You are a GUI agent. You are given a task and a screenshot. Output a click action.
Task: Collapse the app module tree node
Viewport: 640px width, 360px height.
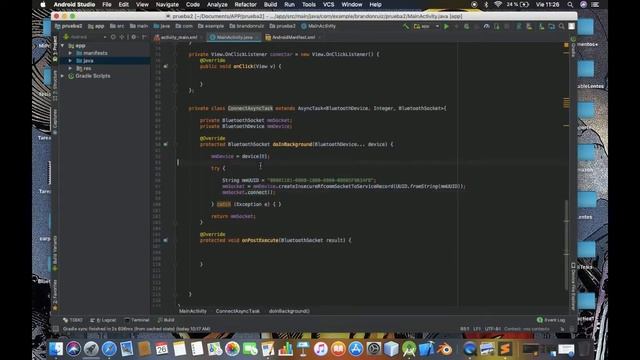[62, 46]
